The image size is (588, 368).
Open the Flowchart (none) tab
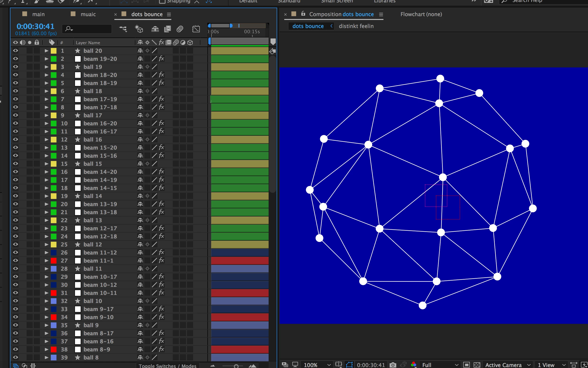tap(421, 14)
